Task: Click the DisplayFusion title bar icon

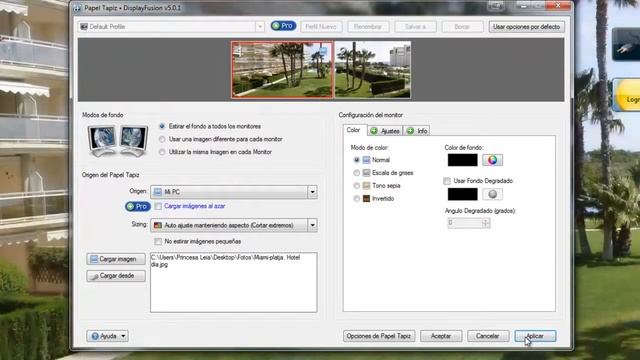Action: pyautogui.click(x=78, y=8)
